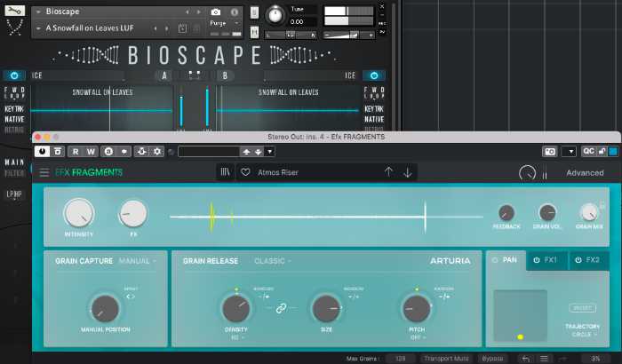The width and height of the screenshot is (622, 364).
Task: Adjust the Kontakt Tune knob
Action: coord(275,15)
